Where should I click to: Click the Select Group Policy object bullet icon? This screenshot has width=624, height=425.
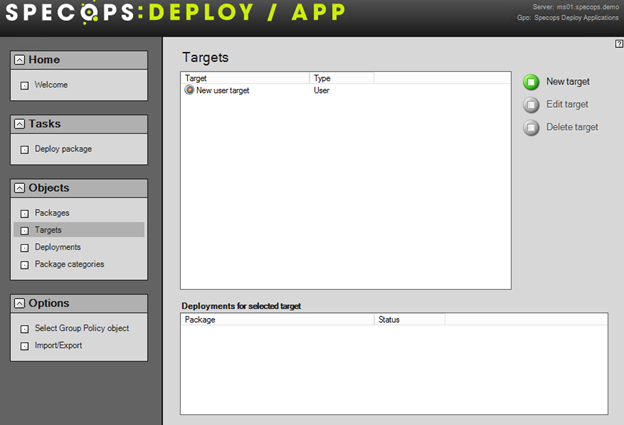point(25,329)
